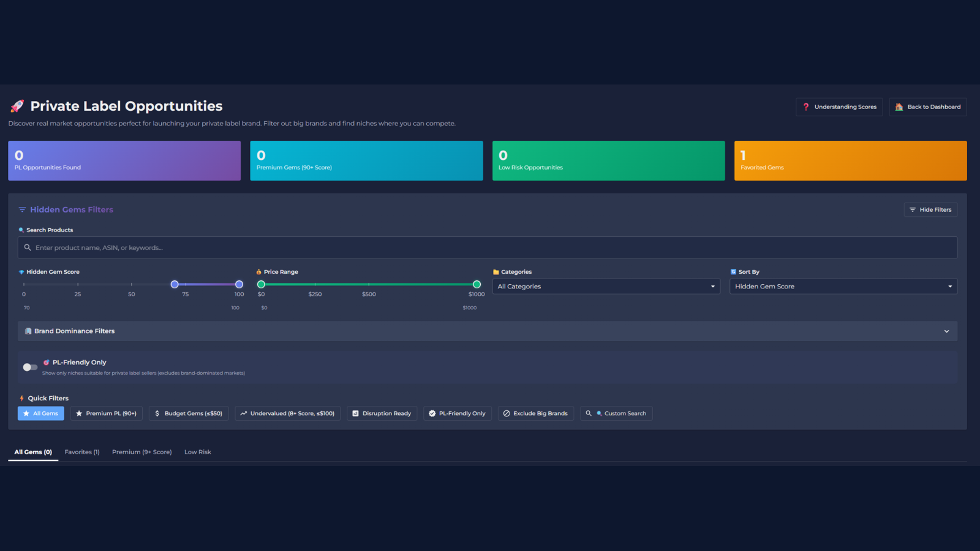This screenshot has height=551, width=980.
Task: Switch to the Favorites (1) tab
Action: [82, 452]
